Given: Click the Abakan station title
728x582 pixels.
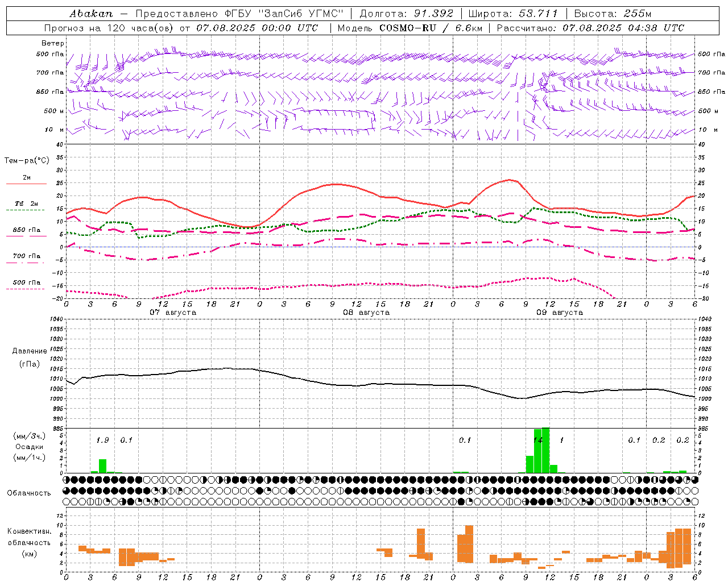Looking at the screenshot, I should 91,14.
